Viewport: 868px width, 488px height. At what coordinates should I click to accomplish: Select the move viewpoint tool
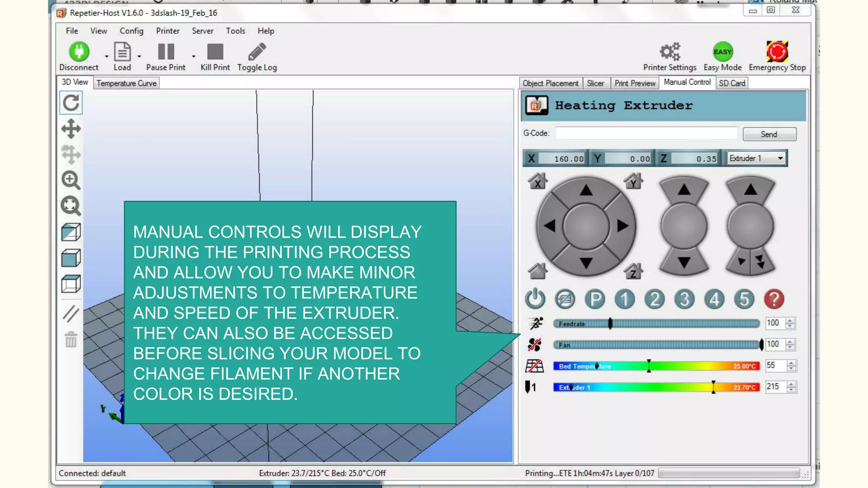(x=71, y=129)
